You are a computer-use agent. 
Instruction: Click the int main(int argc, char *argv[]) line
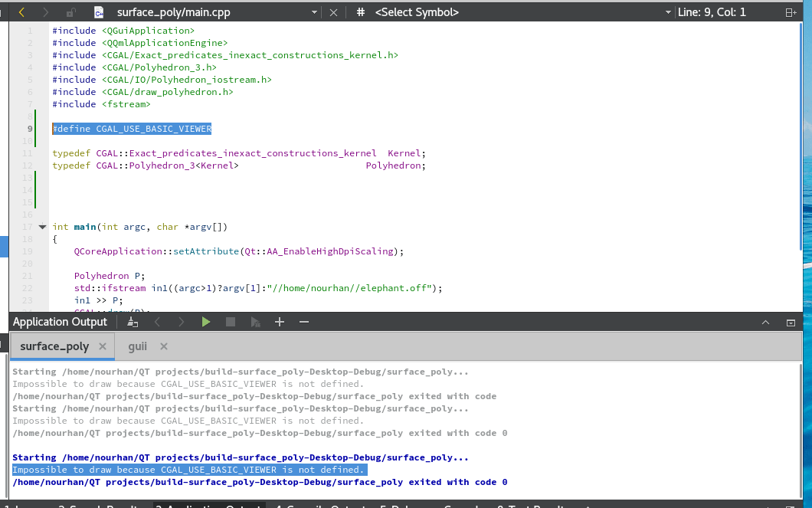140,227
